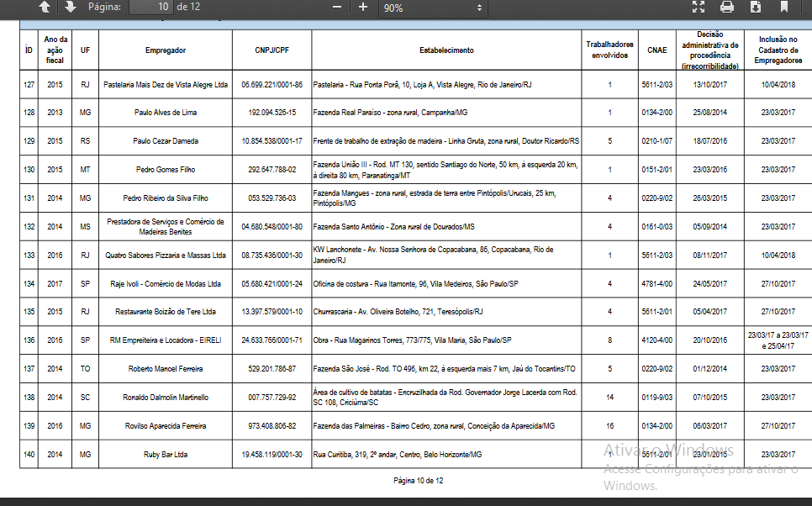
Task: Click 'Oficina de costura - Rua Itamonte' establishment
Action: 415,284
